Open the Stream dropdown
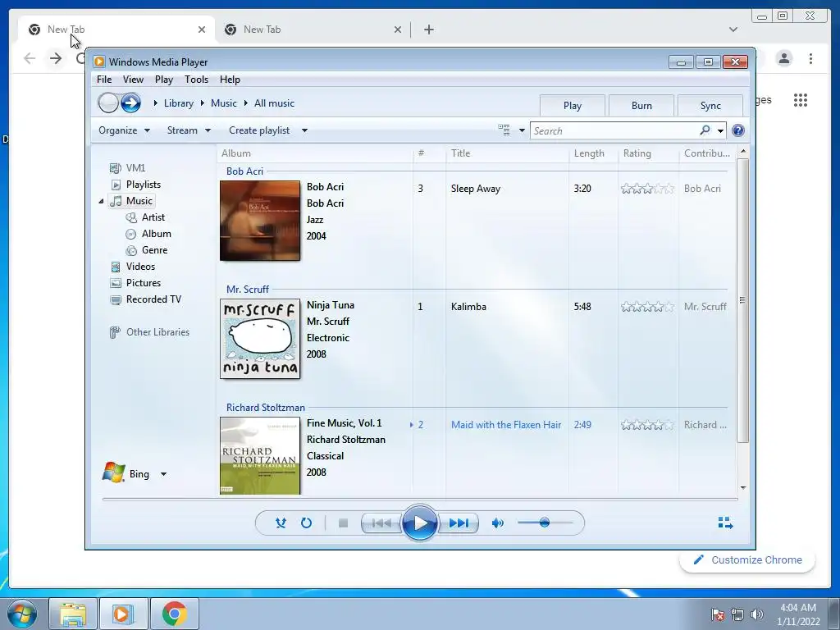The image size is (840, 630). pyautogui.click(x=189, y=130)
